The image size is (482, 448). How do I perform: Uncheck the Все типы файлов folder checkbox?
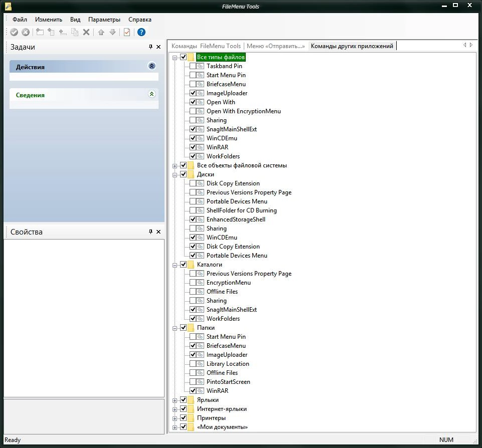183,57
